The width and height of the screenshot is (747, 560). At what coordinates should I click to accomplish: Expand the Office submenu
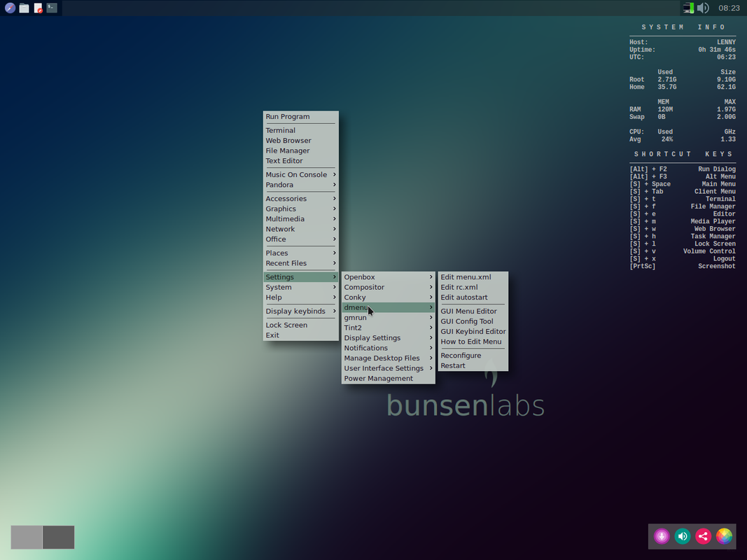click(300, 239)
